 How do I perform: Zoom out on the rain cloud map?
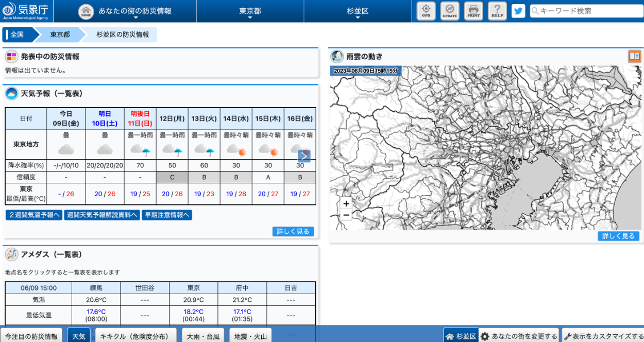click(346, 215)
